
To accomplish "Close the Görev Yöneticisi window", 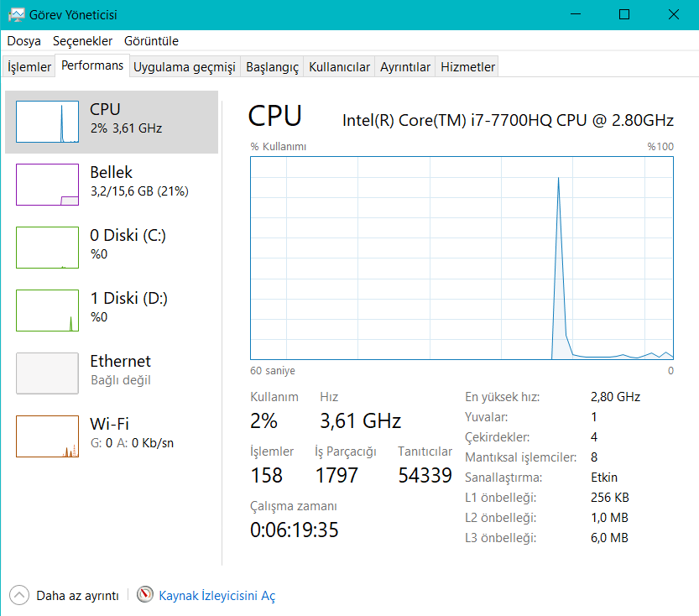I will coord(673,15).
